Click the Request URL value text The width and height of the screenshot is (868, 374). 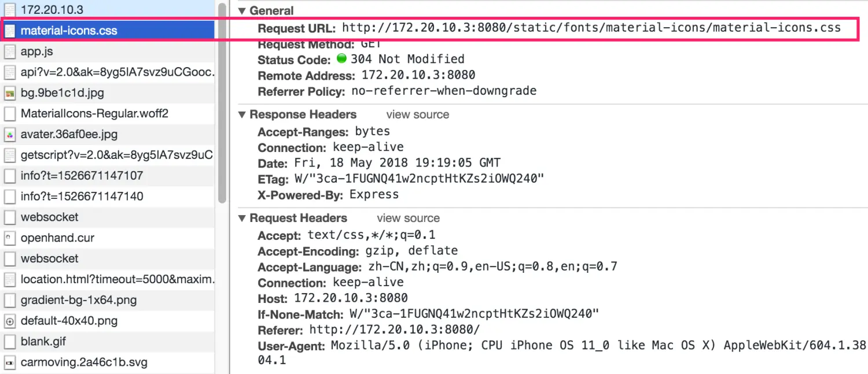pyautogui.click(x=591, y=28)
